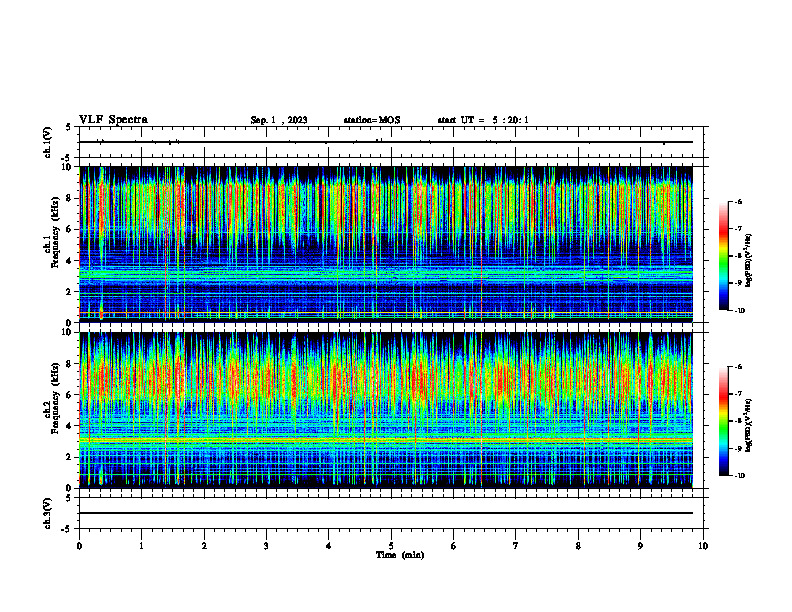
Task: Click the 'start UT = 5:20:1' label
Action: click(x=483, y=120)
